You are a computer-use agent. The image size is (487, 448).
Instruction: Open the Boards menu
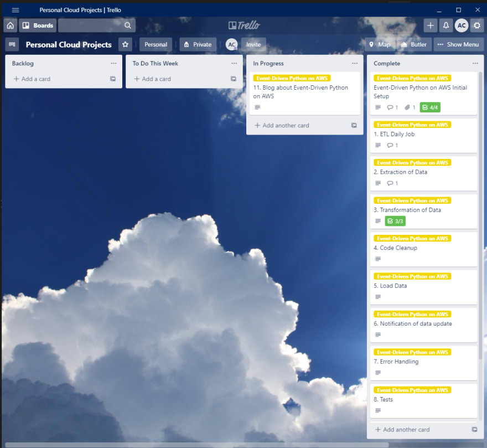click(38, 25)
